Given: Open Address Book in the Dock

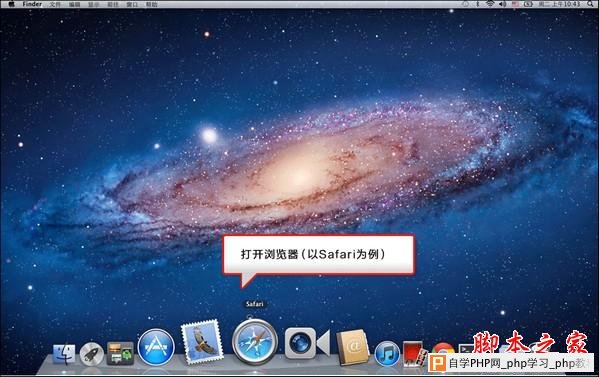Looking at the screenshot, I should click(x=353, y=347).
